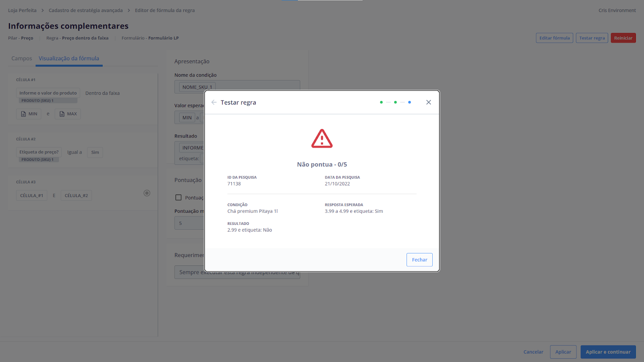644x362 pixels.
Task: Click the Testar regra header button
Action: (592, 38)
